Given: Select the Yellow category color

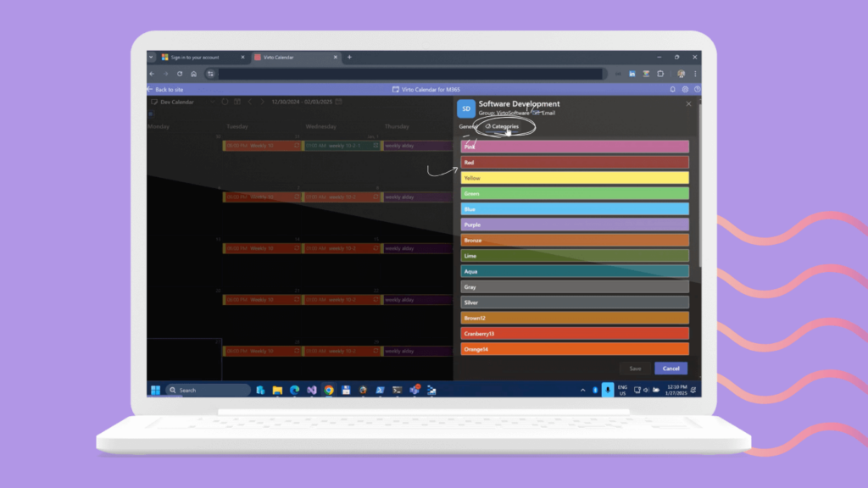Looking at the screenshot, I should click(x=575, y=178).
